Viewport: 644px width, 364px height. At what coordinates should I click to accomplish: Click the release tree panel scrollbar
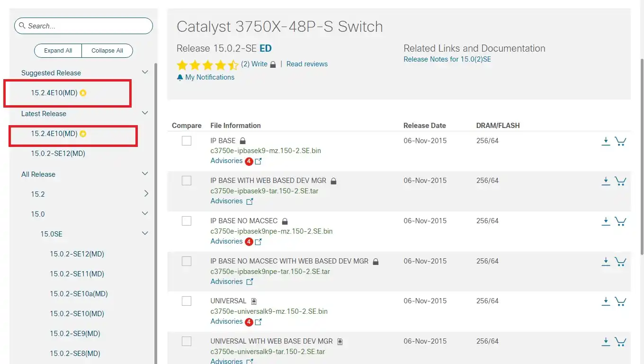[155, 213]
